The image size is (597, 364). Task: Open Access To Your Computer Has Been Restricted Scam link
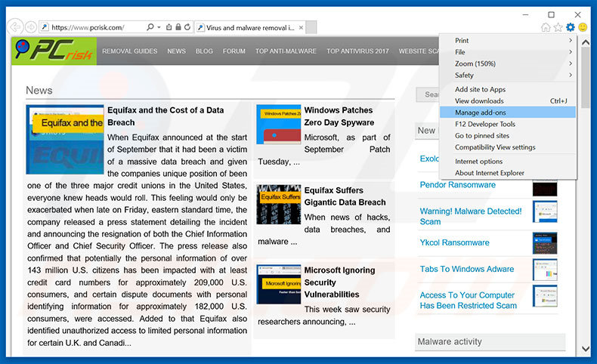coord(469,301)
